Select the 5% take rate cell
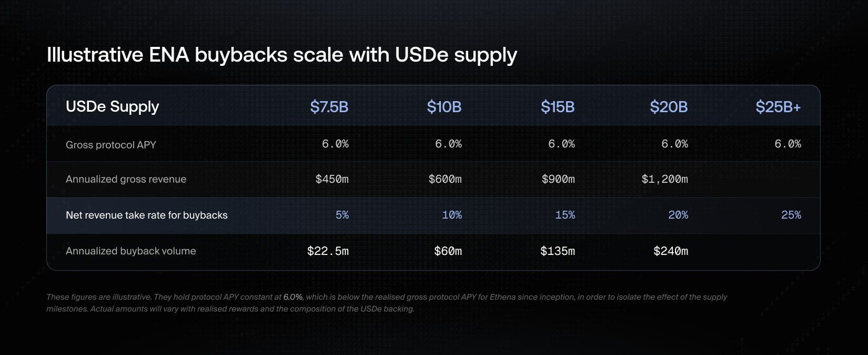868x355 pixels. coord(342,215)
